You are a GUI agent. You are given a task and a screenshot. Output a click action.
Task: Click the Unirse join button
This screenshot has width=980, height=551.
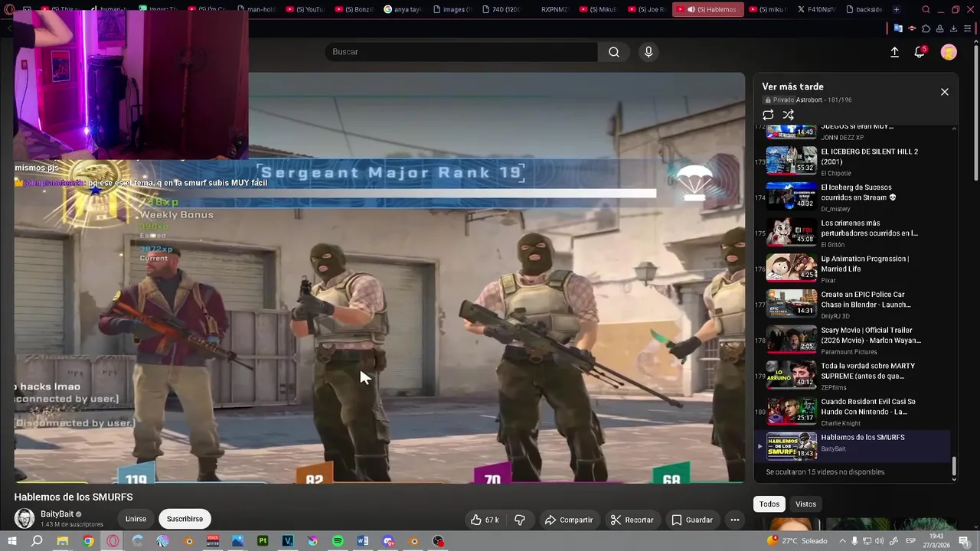point(136,519)
